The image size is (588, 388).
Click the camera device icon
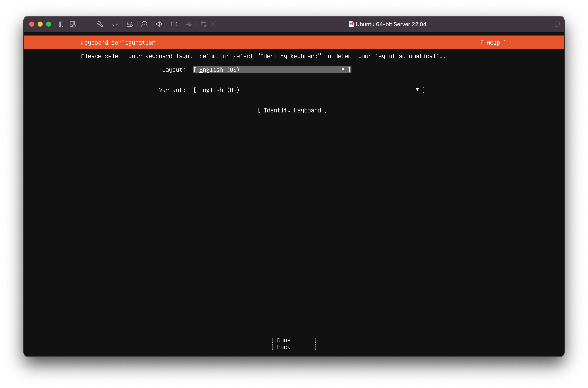pos(174,24)
